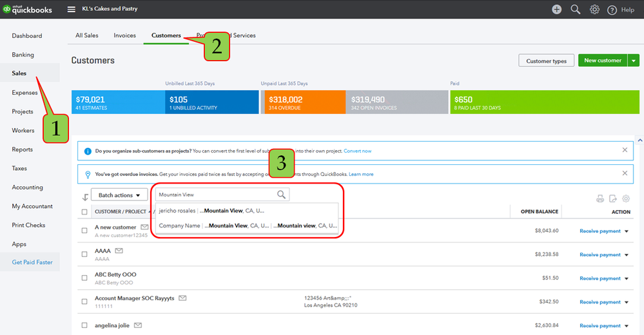Click the Help question mark icon
Image resolution: width=644 pixels, height=335 pixels.
pyautogui.click(x=612, y=10)
